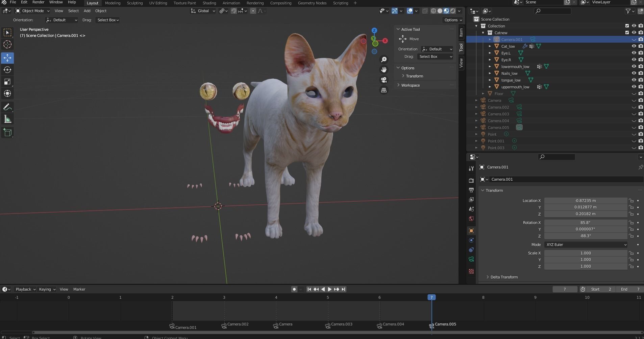
Task: Choose the Measure tool
Action: [7, 119]
